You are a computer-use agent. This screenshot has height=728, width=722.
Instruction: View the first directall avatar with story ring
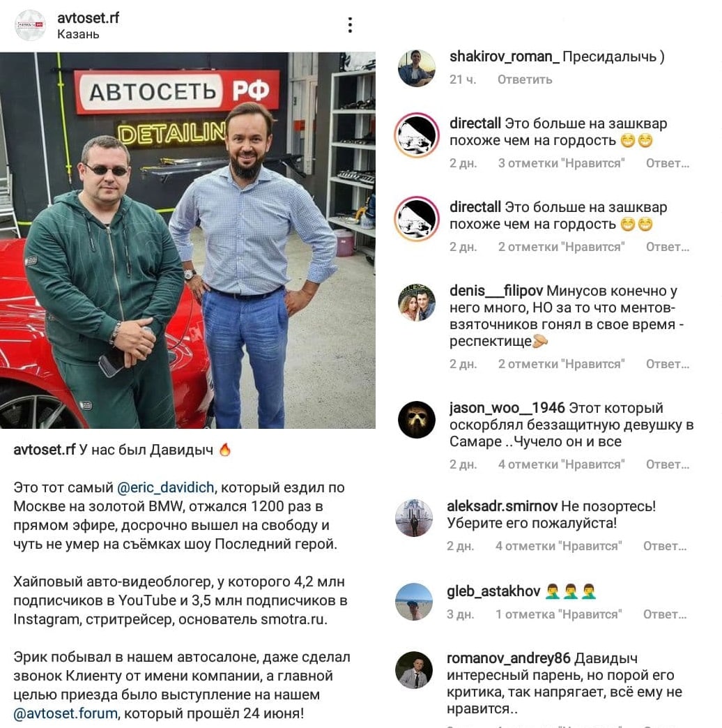[417, 135]
